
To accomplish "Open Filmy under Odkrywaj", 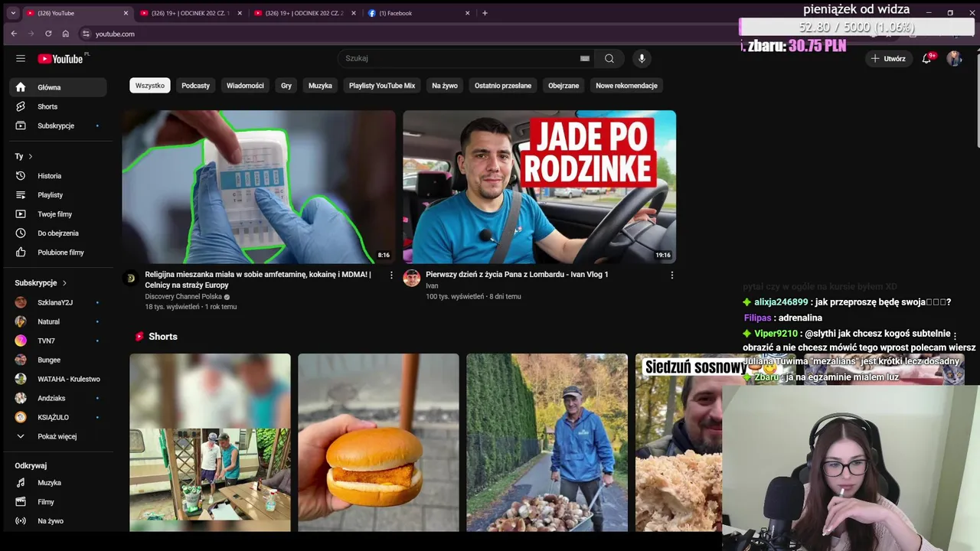I will click(x=58, y=502).
